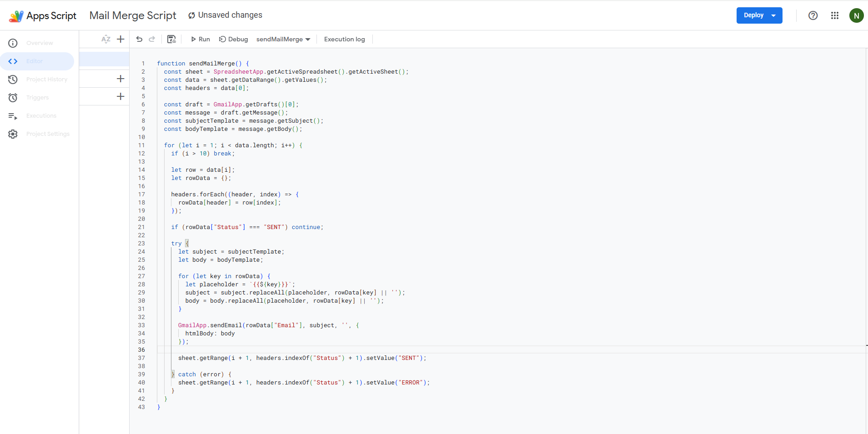Click the redo arrow icon
The height and width of the screenshot is (434, 868).
pyautogui.click(x=152, y=39)
